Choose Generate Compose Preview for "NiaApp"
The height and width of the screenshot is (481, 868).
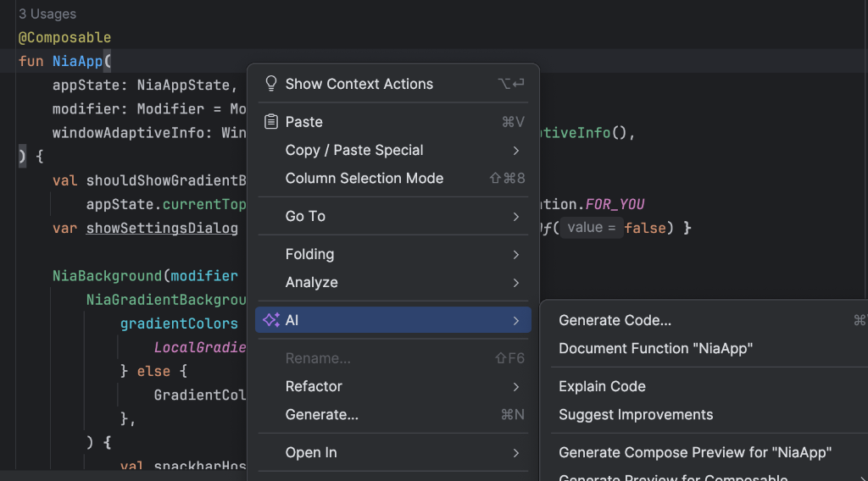click(x=694, y=452)
